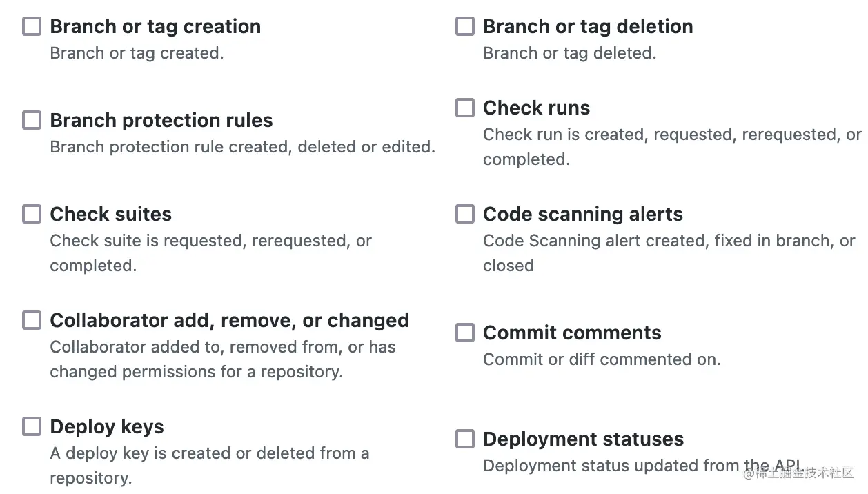
Task: Enable the Deploy keys checkbox
Action: (x=32, y=426)
